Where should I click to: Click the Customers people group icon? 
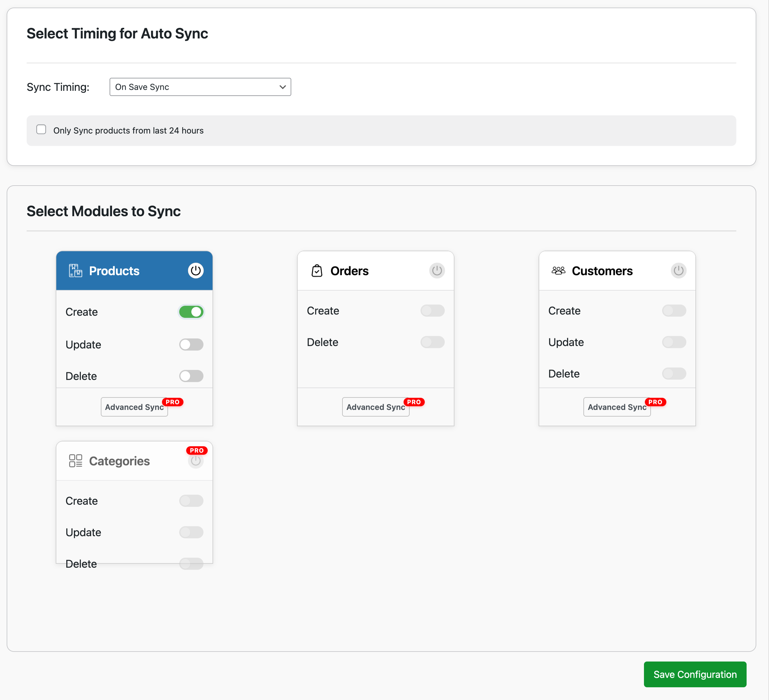click(x=558, y=270)
